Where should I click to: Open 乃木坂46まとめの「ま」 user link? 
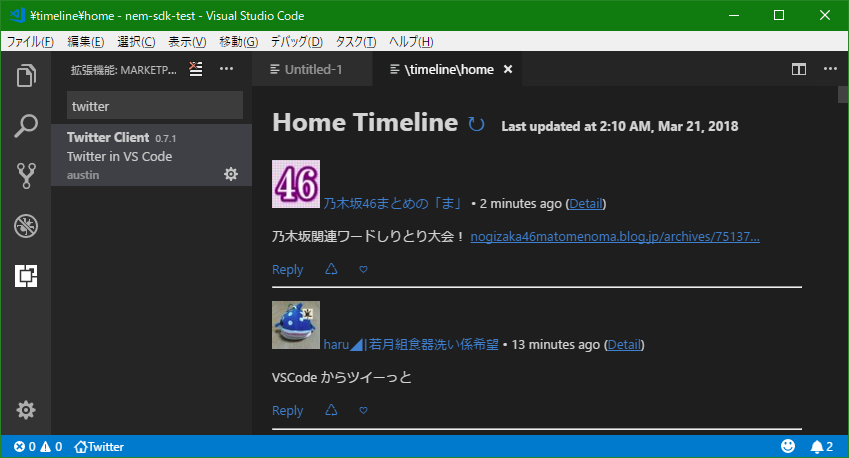(393, 204)
